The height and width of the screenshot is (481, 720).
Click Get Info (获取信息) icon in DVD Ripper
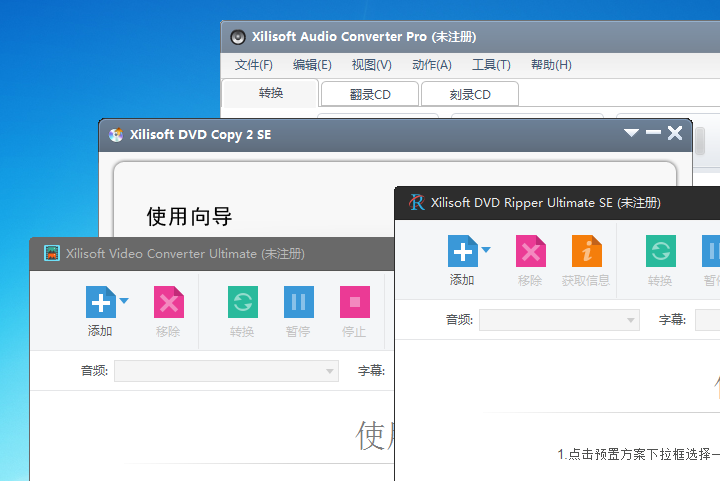[x=587, y=251]
